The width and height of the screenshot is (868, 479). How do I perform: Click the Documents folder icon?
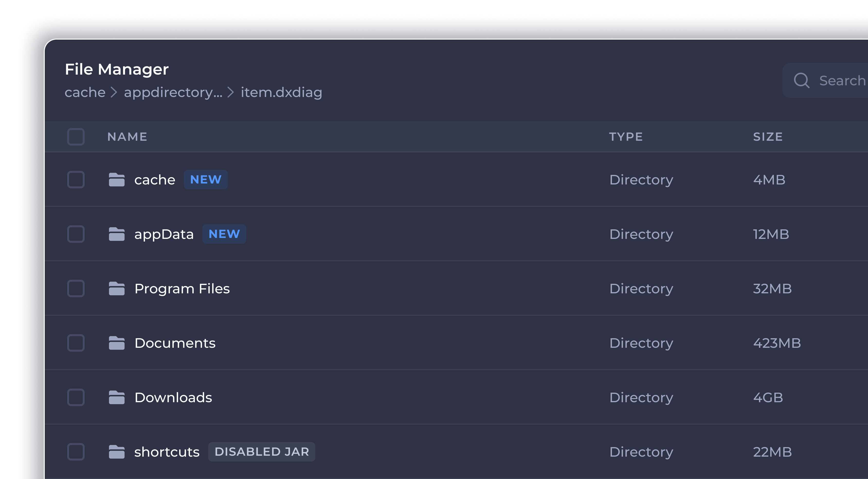[117, 343]
